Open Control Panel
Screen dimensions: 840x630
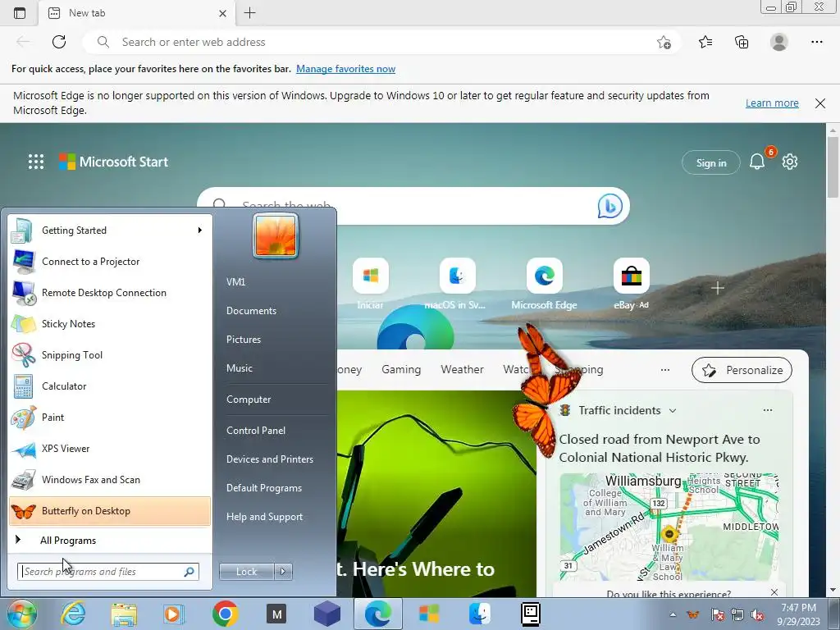(256, 430)
